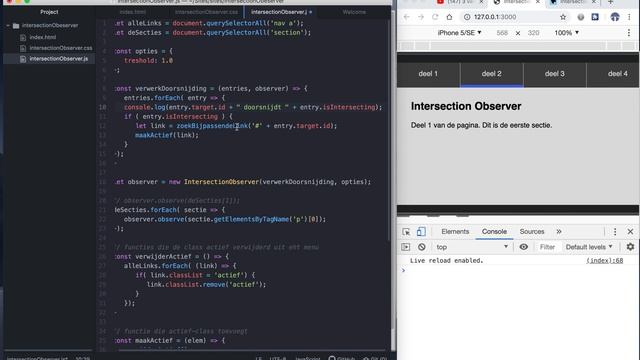Select the intersectionObserver.js editor tab

pyautogui.click(x=279, y=12)
